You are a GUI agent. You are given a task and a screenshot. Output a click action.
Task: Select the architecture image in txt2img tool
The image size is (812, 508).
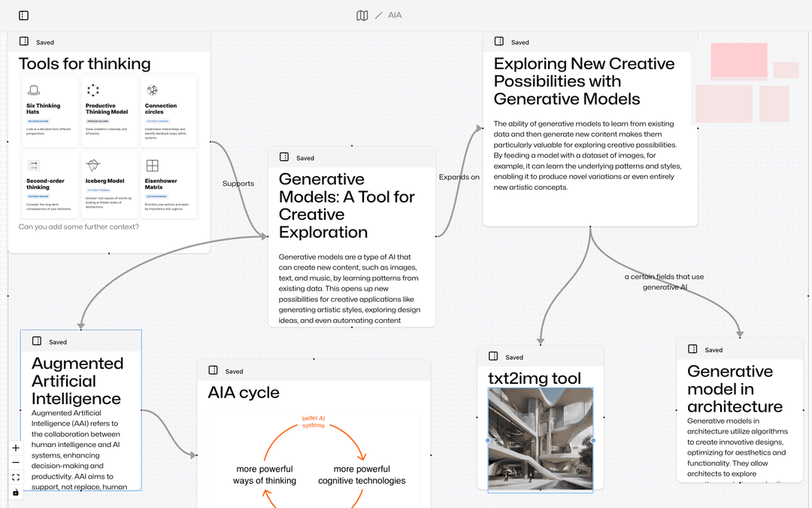540,440
